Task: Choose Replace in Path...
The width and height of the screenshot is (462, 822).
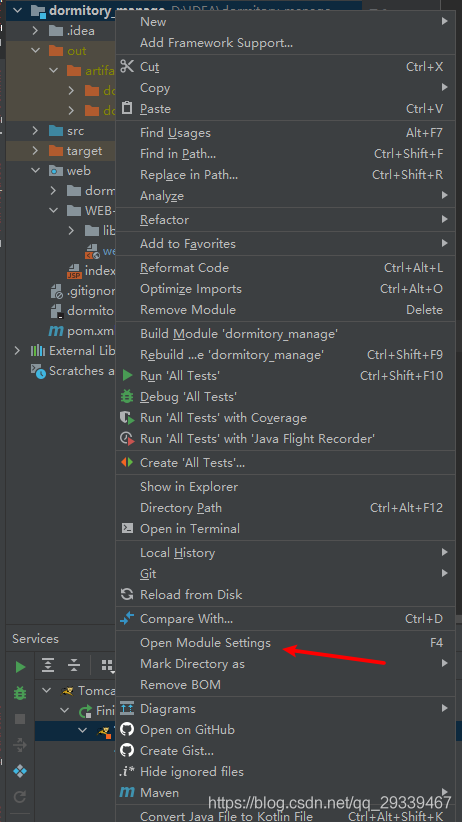Action: (285, 175)
